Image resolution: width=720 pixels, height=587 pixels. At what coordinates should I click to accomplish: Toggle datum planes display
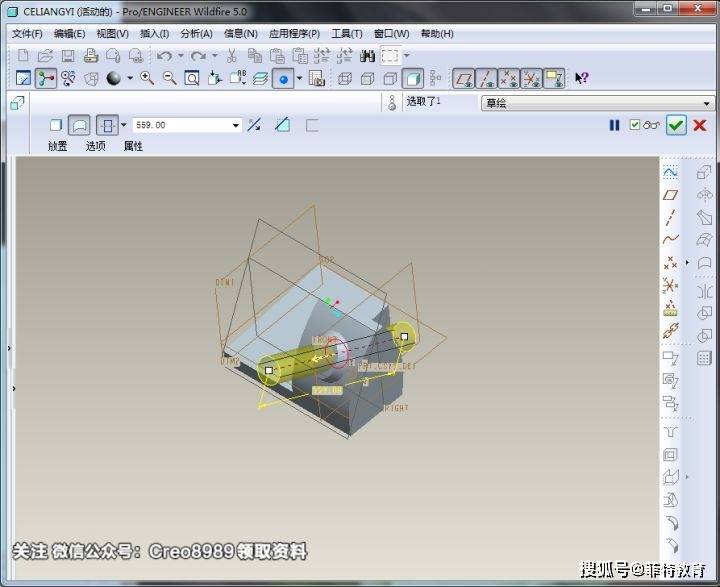(x=463, y=78)
